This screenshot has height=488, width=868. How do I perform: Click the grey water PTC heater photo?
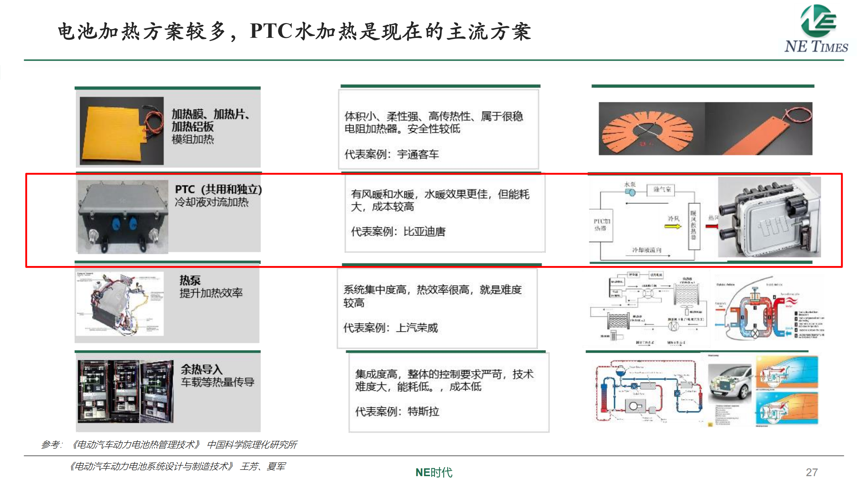click(769, 217)
